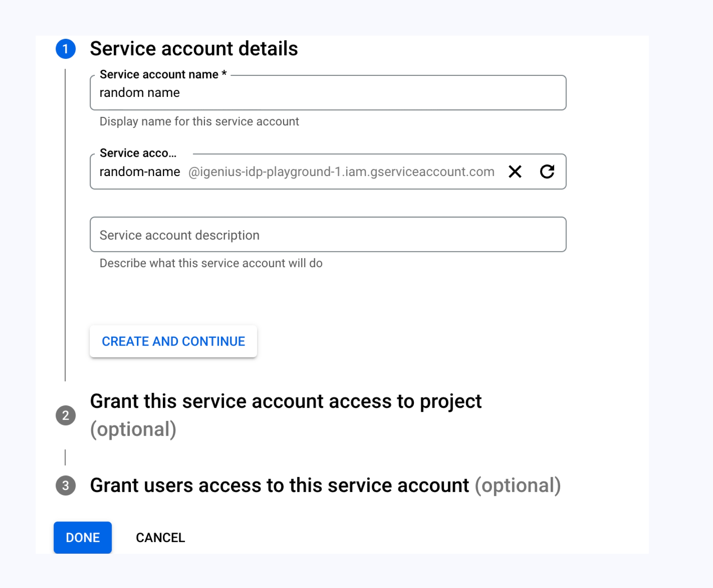The width and height of the screenshot is (713, 588).
Task: Expand Grant this service account access step
Action: tap(285, 402)
